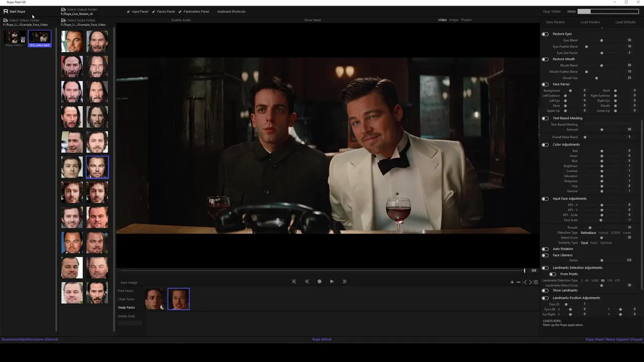Enable the Face Parser toggle
This screenshot has width=644, height=362.
tap(545, 84)
